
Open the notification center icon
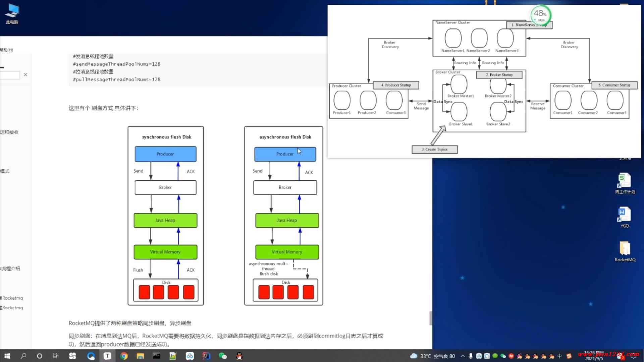633,357
